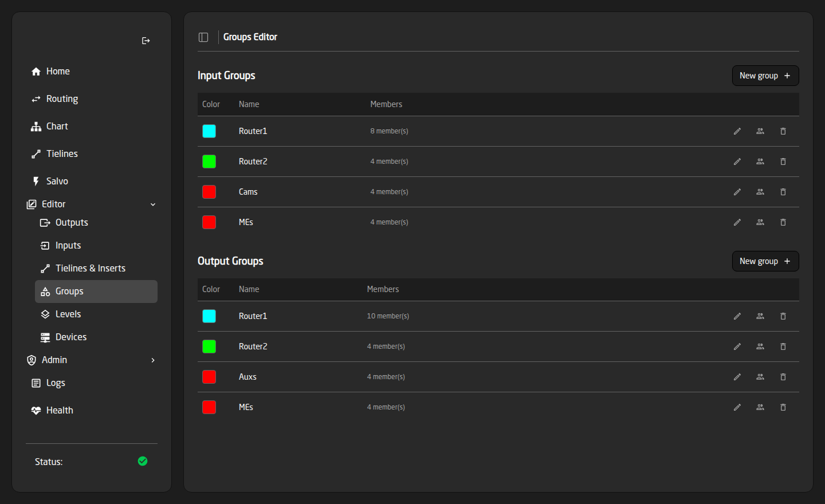Screen dimensions: 825x504
Task: Edit the Auxs group with its pencil icon
Action: click(x=737, y=377)
